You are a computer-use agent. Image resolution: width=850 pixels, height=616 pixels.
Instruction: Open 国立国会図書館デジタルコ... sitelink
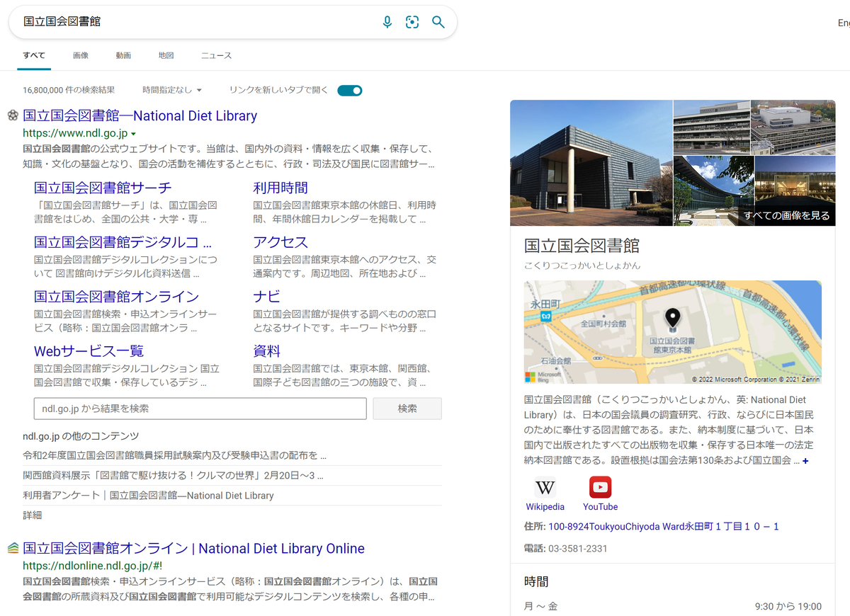pyautogui.click(x=123, y=242)
